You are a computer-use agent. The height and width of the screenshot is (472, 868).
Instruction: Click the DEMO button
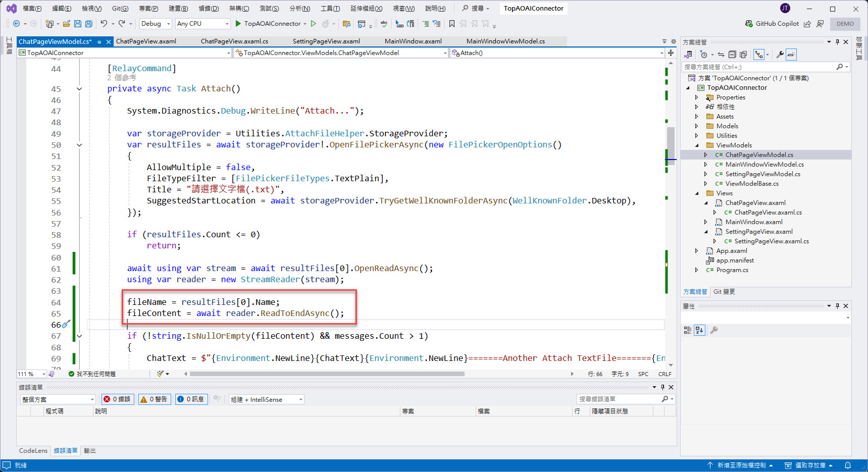point(845,24)
